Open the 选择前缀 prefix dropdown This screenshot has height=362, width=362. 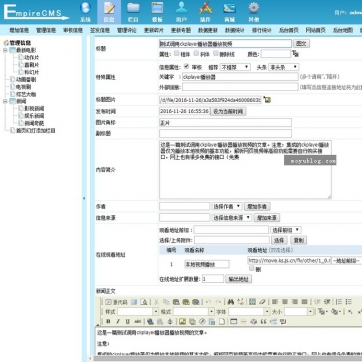[286, 230]
